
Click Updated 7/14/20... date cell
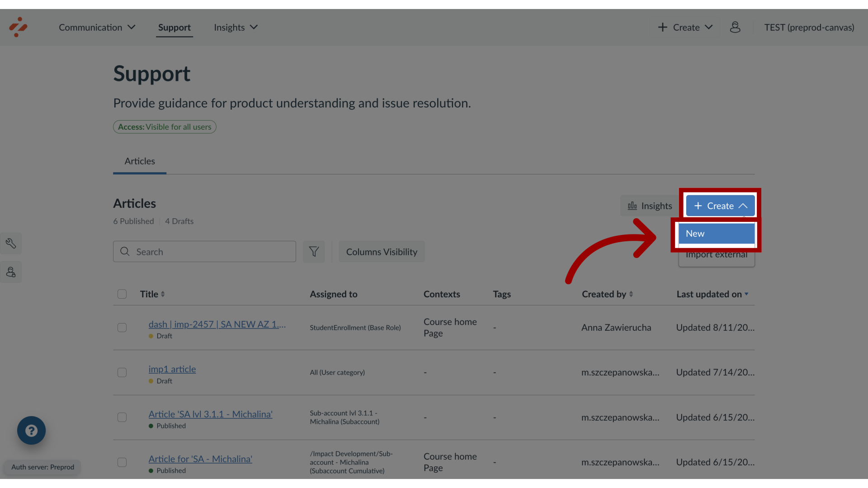(x=715, y=372)
